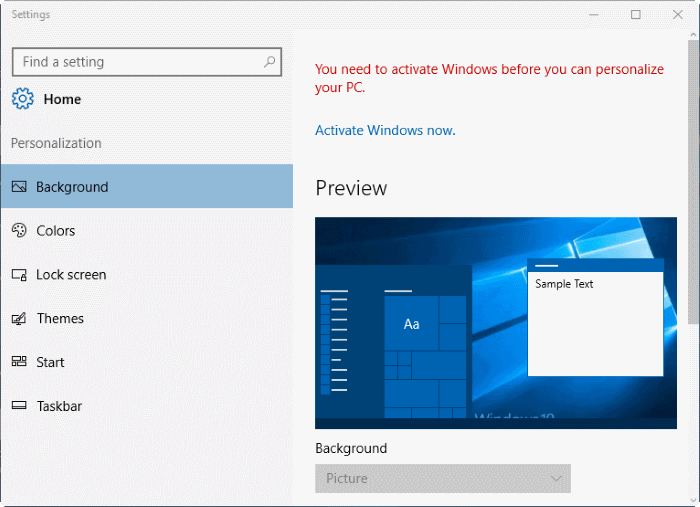This screenshot has width=700, height=507.
Task: Switch to the Themes section
Action: point(60,319)
